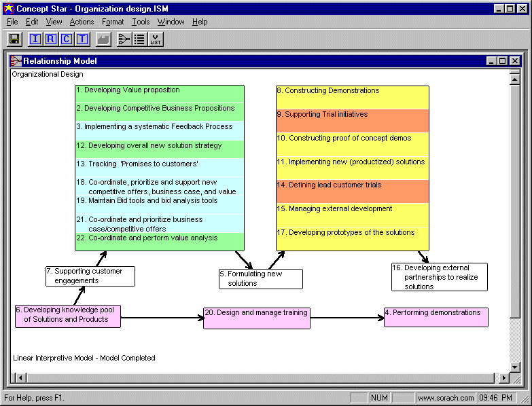Viewport: 532px width, 406px height.
Task: Select '2. Developing Competitive Business Propositions'
Action: coord(160,112)
